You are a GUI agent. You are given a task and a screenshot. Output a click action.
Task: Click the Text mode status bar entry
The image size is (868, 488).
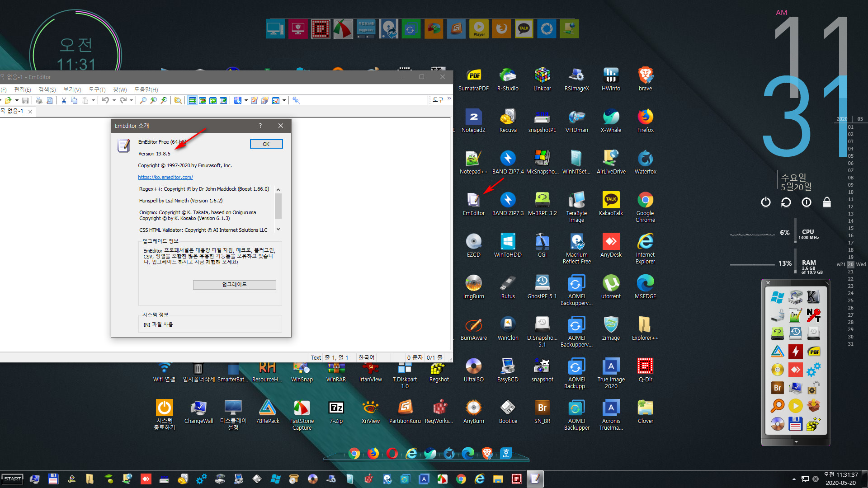coord(316,357)
